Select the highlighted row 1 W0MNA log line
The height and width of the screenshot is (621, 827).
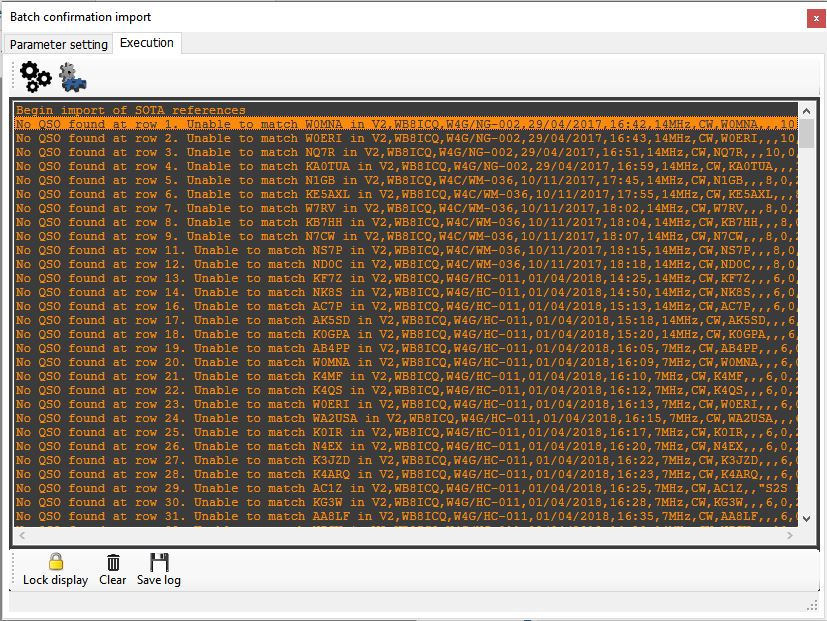point(406,124)
